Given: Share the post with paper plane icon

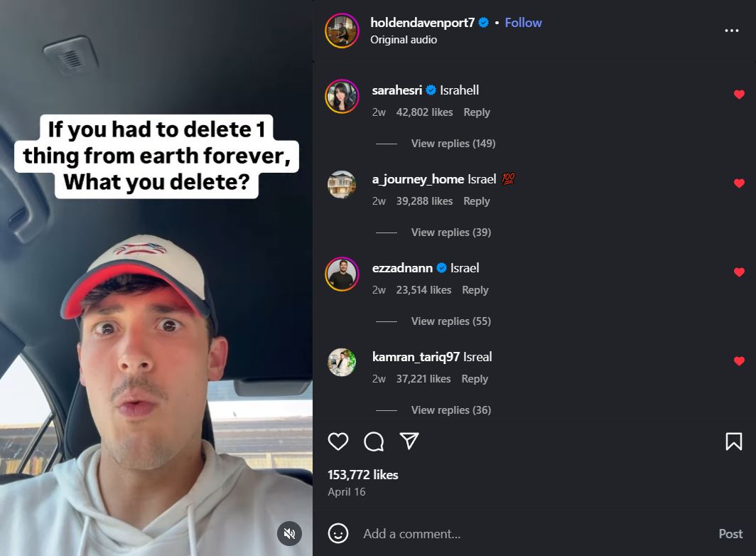Looking at the screenshot, I should pyautogui.click(x=409, y=441).
